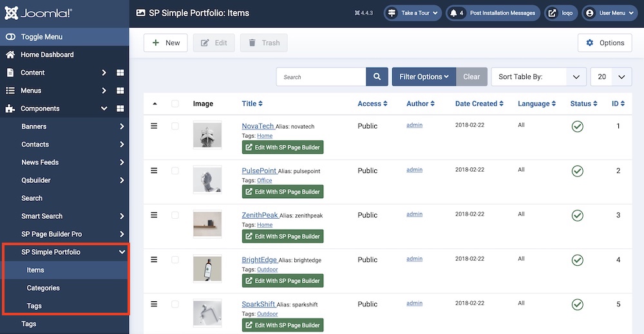
Task: Click the ascending order sort arrow icon
Action: [155, 104]
